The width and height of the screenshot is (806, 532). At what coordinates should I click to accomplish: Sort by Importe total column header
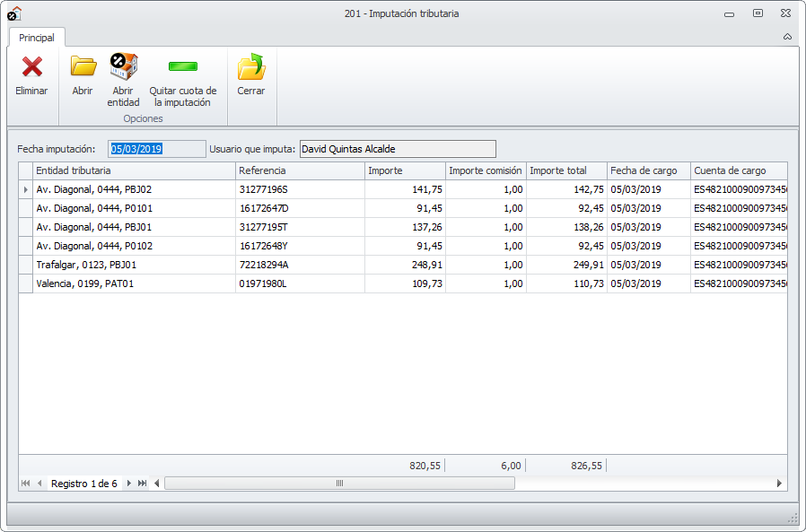tap(565, 170)
